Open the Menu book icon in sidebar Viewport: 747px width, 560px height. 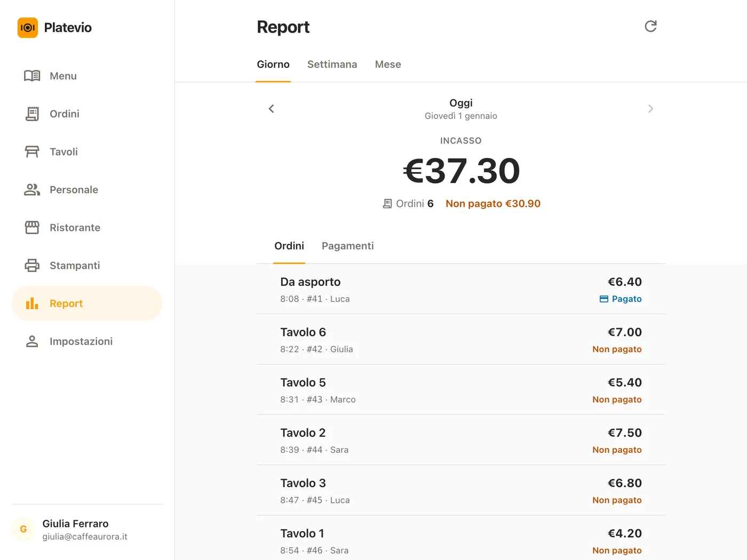tap(32, 76)
